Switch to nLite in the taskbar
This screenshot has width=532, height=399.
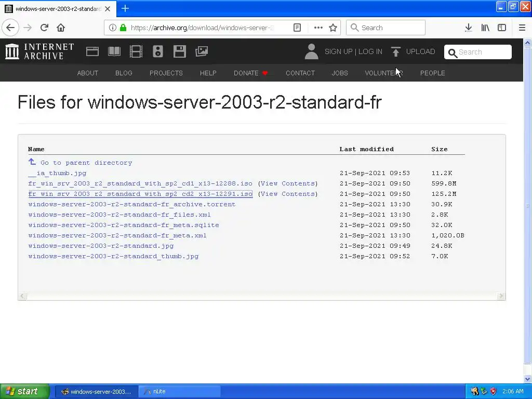pyautogui.click(x=180, y=391)
